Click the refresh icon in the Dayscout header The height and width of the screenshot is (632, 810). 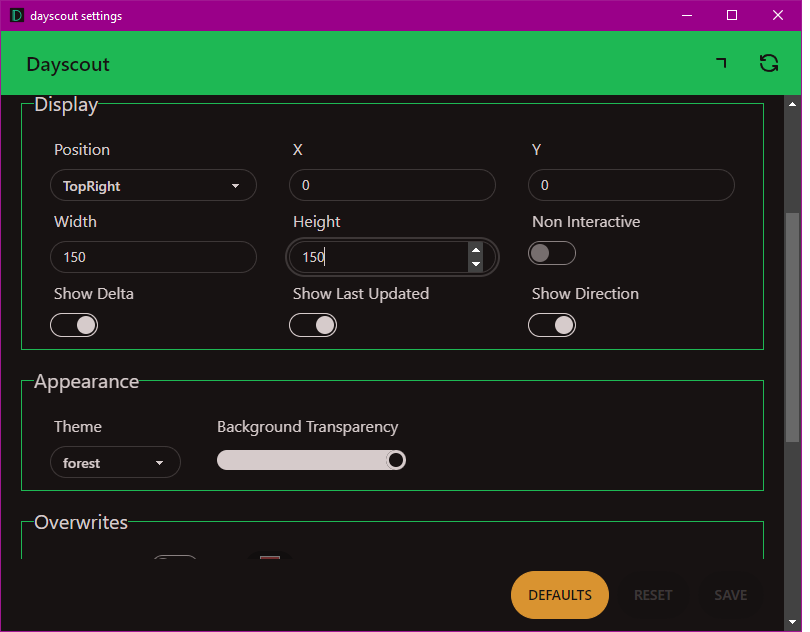tap(769, 64)
